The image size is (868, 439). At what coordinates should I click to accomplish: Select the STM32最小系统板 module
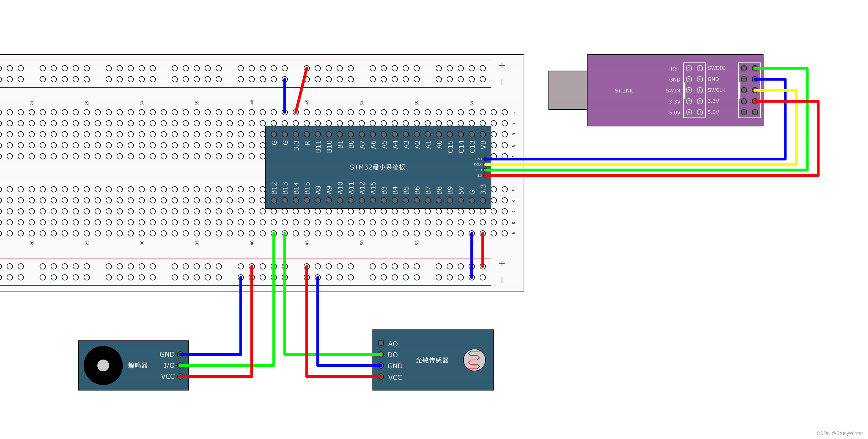377,167
